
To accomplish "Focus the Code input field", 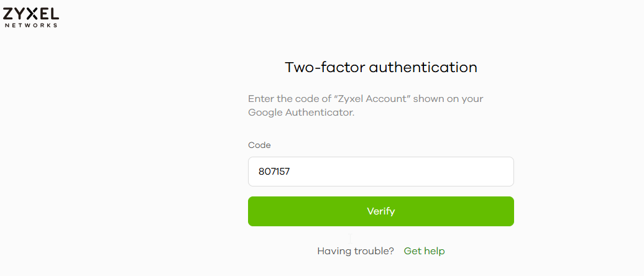I will pos(380,172).
